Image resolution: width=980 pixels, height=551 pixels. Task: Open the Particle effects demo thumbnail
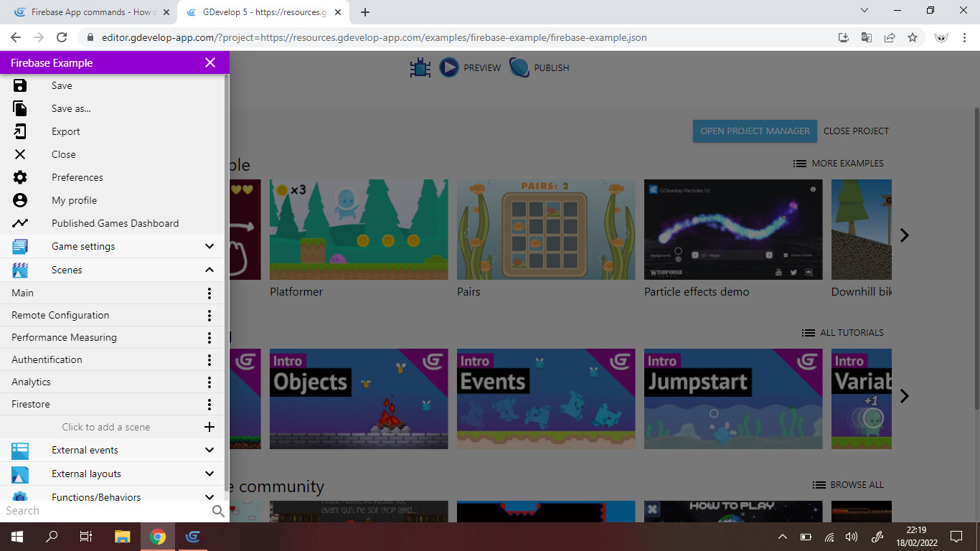733,230
